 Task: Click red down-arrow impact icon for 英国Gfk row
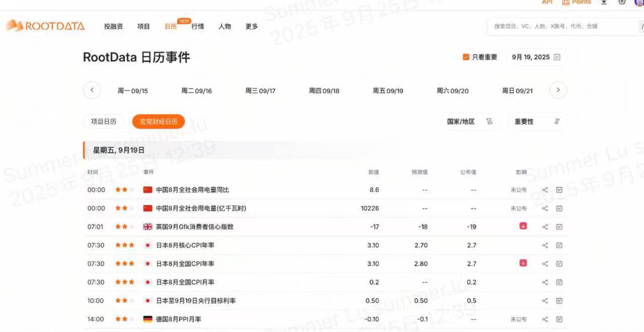pos(523,226)
